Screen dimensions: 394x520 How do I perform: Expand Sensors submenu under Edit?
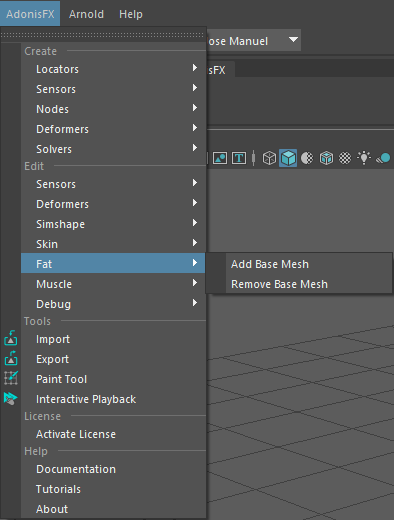(x=113, y=184)
